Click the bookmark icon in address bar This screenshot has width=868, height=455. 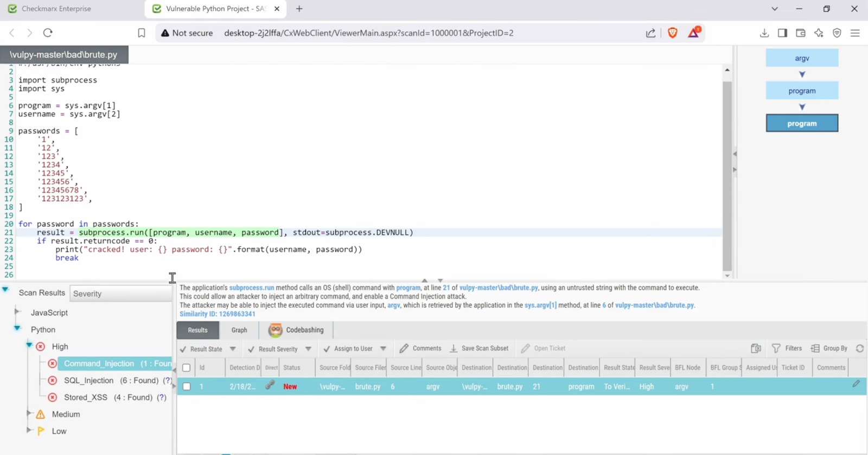pos(142,33)
